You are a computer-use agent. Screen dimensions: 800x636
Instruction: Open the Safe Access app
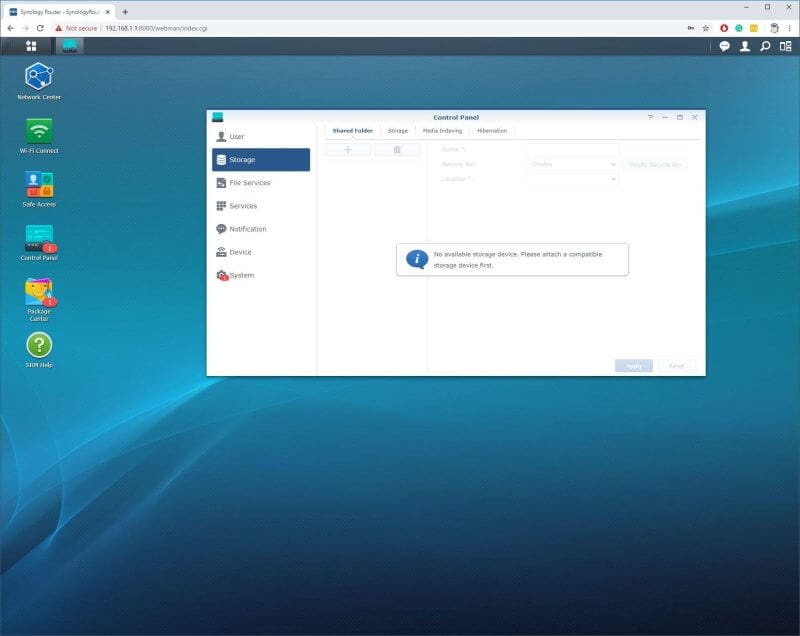[39, 185]
